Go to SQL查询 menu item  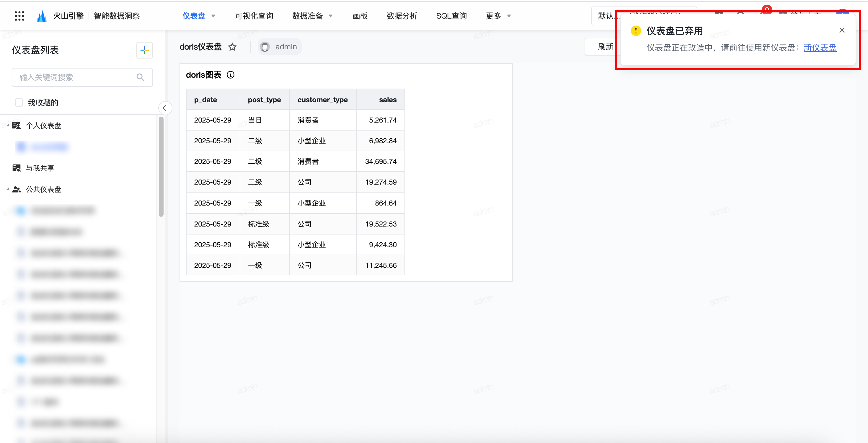pos(451,16)
